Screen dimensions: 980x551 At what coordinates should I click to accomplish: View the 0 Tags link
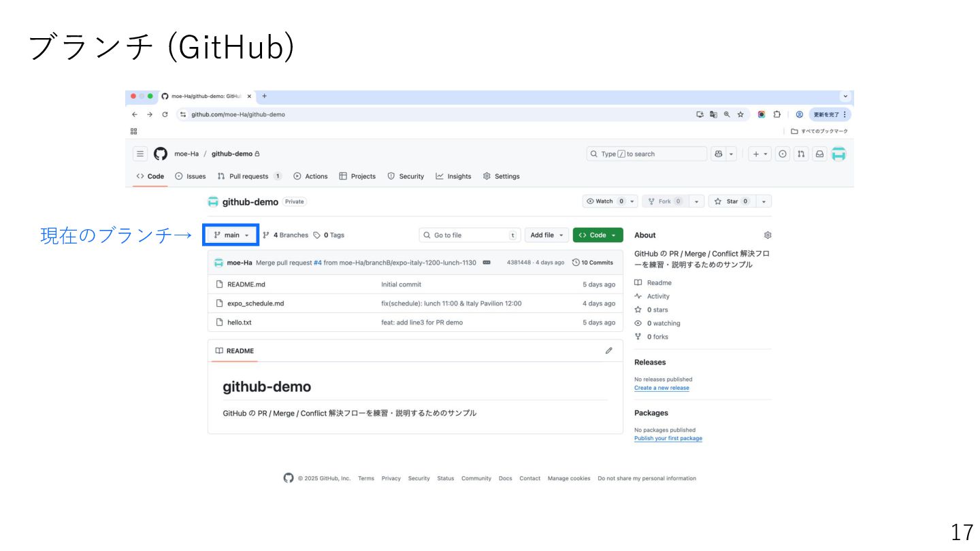click(x=329, y=235)
